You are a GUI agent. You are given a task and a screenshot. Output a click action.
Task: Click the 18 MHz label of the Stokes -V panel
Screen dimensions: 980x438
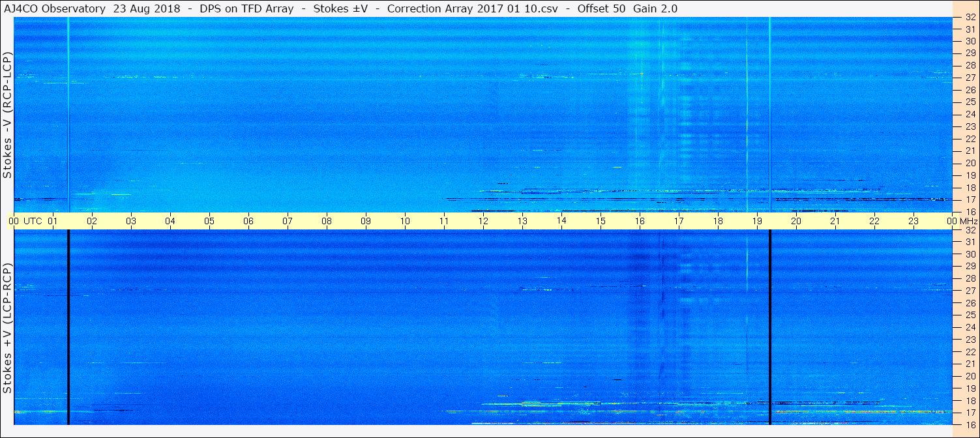coord(970,187)
